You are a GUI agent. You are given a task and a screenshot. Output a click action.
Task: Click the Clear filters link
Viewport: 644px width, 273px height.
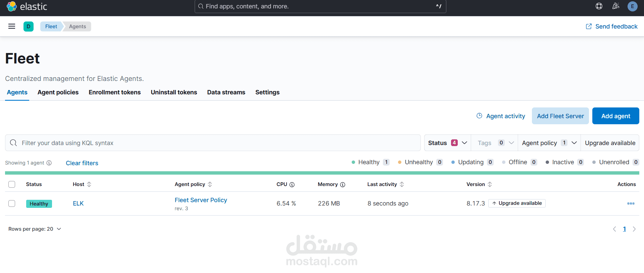coord(82,163)
